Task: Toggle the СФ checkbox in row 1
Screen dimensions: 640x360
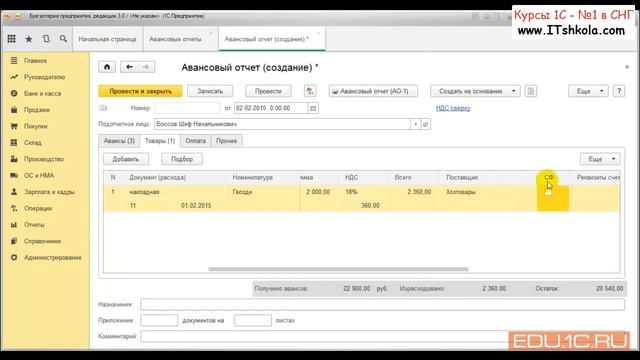Action: [x=549, y=192]
